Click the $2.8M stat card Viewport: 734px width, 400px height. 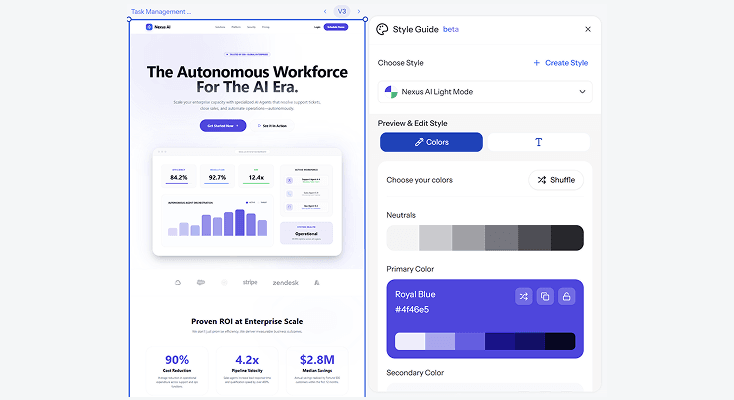[317, 371]
